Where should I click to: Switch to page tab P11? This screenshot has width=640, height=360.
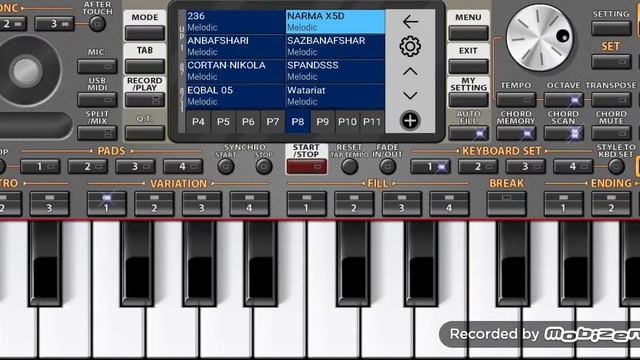click(x=372, y=122)
